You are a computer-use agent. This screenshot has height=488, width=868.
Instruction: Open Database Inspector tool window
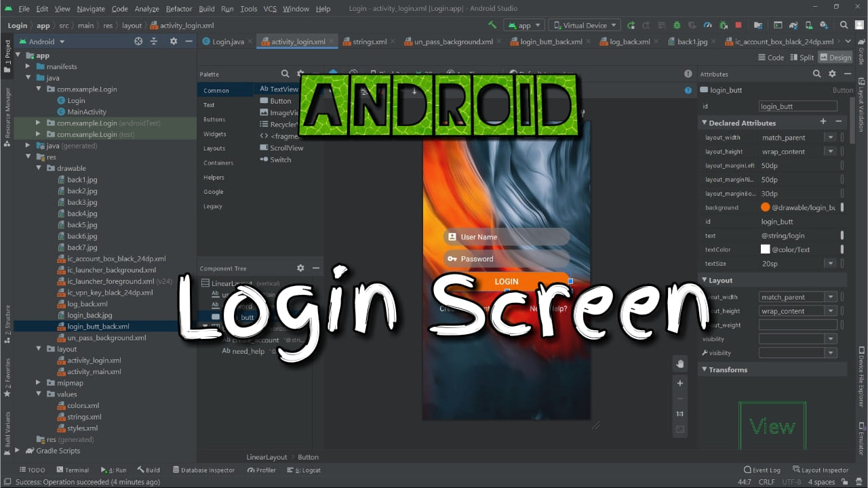(203, 470)
